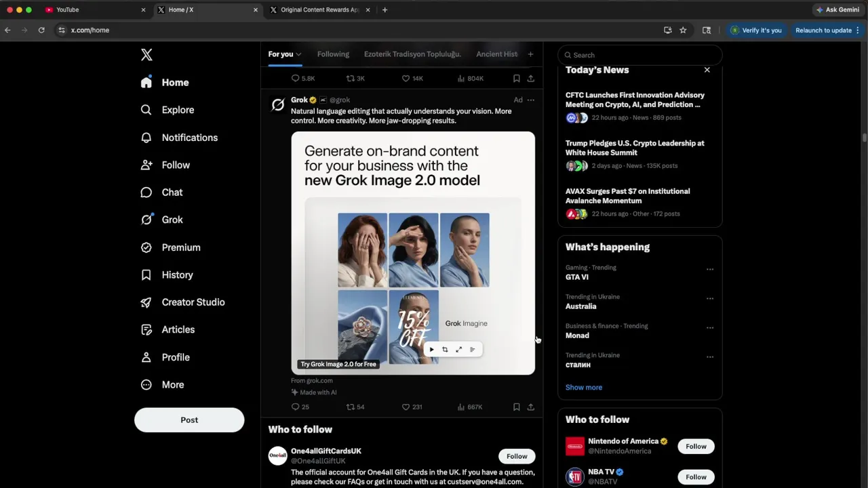The width and height of the screenshot is (868, 488).
Task: Like the Grok ad with 231 likes
Action: [x=412, y=407]
